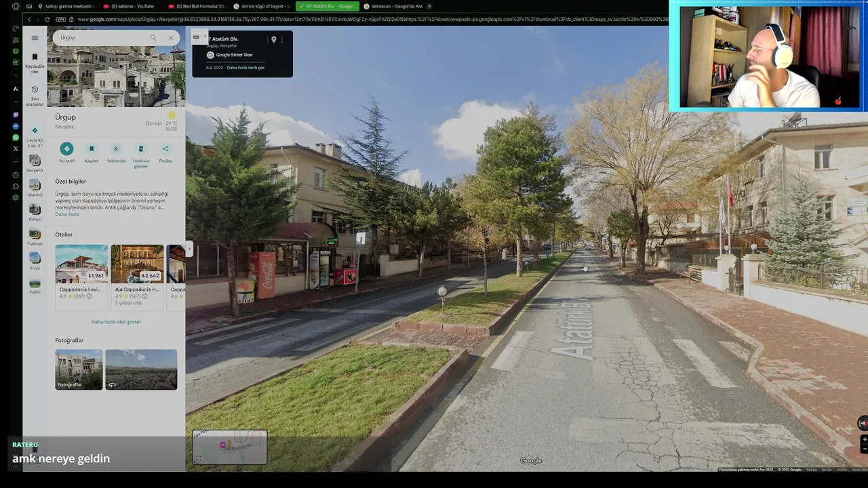Reload the page with refresh icon
This screenshot has height=488, width=868.
pyautogui.click(x=47, y=19)
